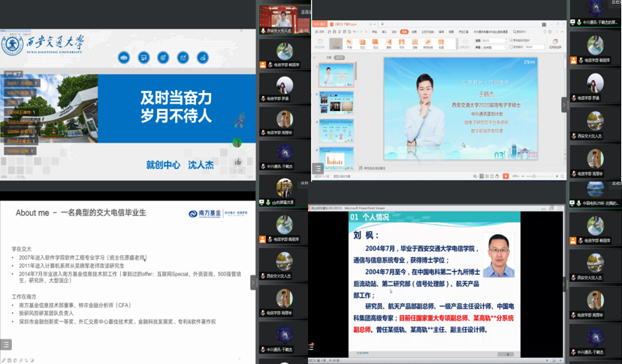Click the thumbs-up like icon on XJTU slide
622x364 pixels.
coord(238,161)
